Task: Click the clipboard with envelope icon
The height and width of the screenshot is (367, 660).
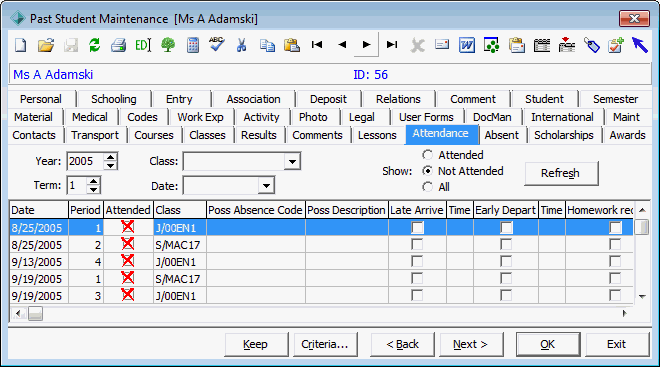Action: point(516,45)
